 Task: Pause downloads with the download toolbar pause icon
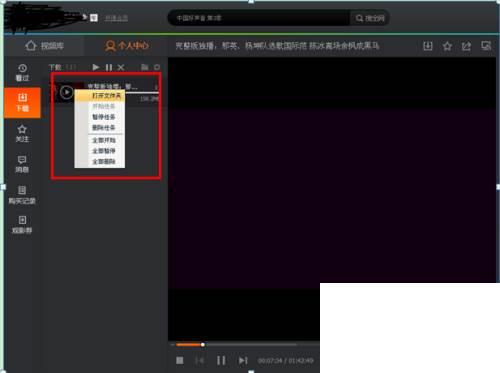pos(109,68)
